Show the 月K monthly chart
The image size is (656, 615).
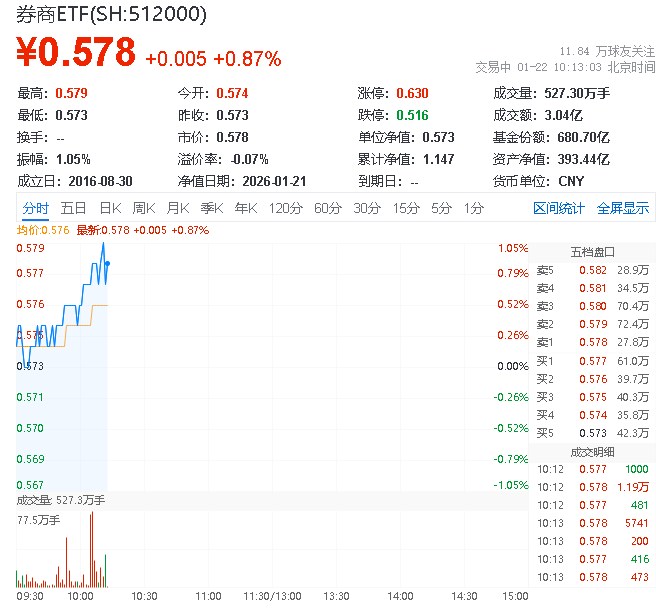pos(178,208)
